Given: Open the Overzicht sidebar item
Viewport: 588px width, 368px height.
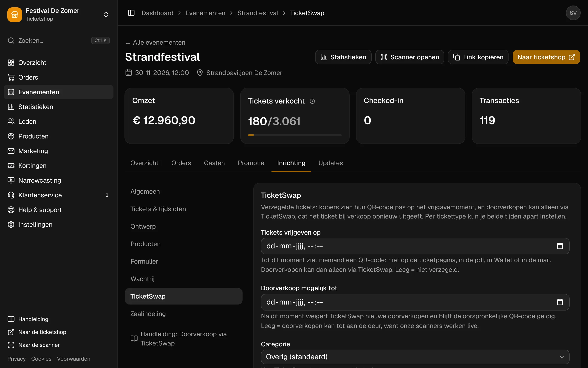Looking at the screenshot, I should point(59,63).
